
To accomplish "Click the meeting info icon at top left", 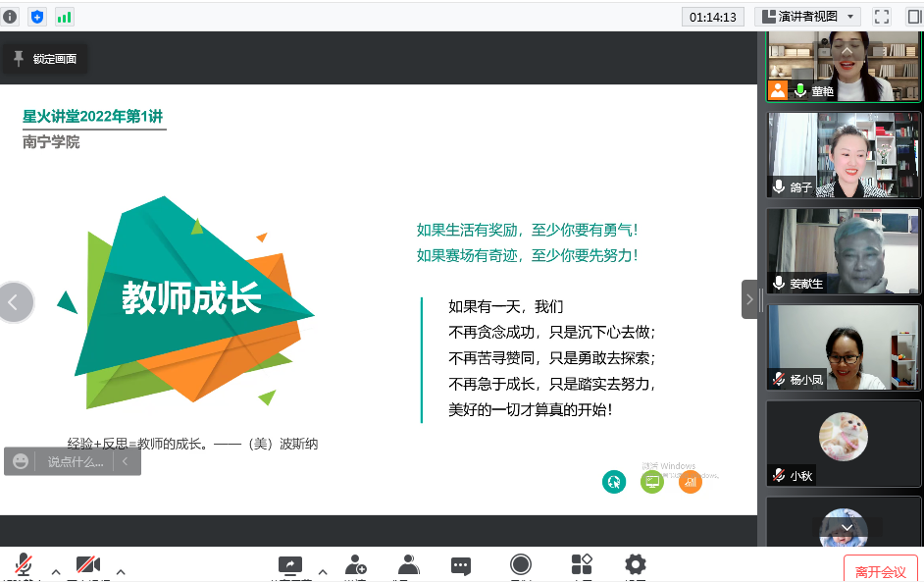I will click(11, 17).
